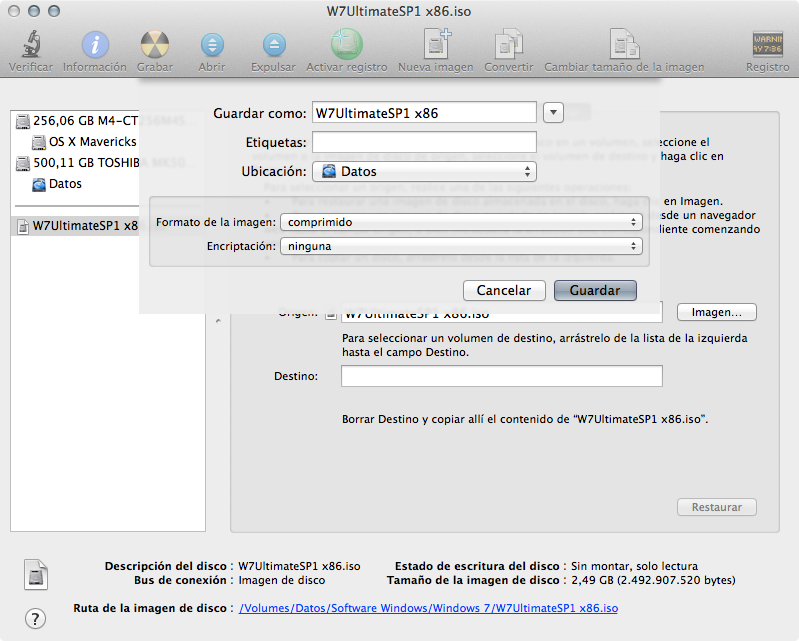Select W7UltimateSP1 x86 image in sidebar
Screen dimensions: 799x641
77,226
